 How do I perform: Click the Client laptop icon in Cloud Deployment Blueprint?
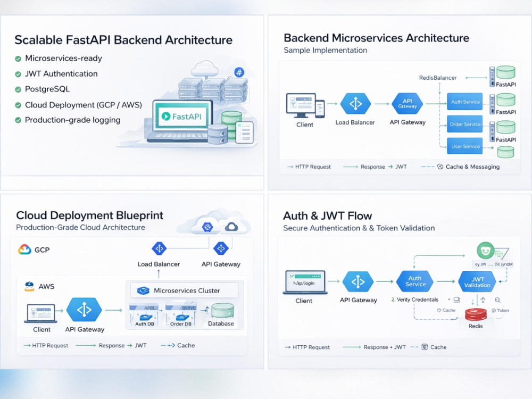[x=41, y=313]
